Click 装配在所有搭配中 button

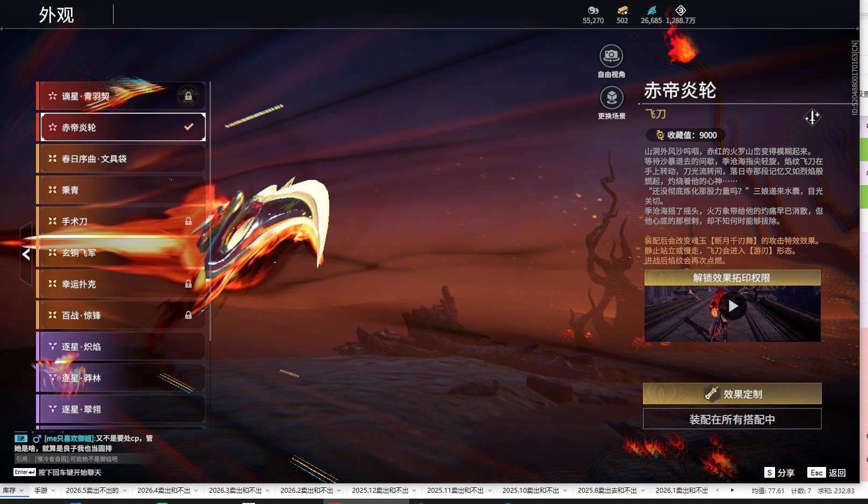[732, 419]
